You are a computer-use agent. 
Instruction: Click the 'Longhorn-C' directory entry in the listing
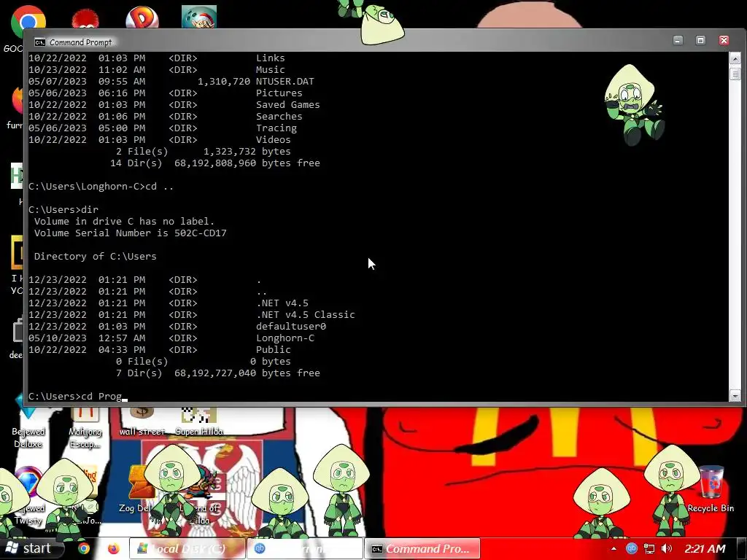285,338
